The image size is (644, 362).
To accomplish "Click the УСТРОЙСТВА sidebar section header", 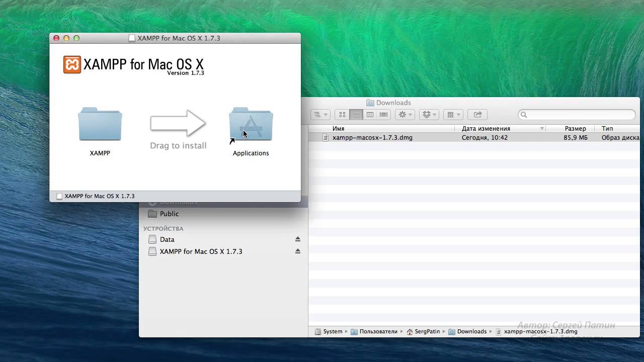I will [163, 229].
